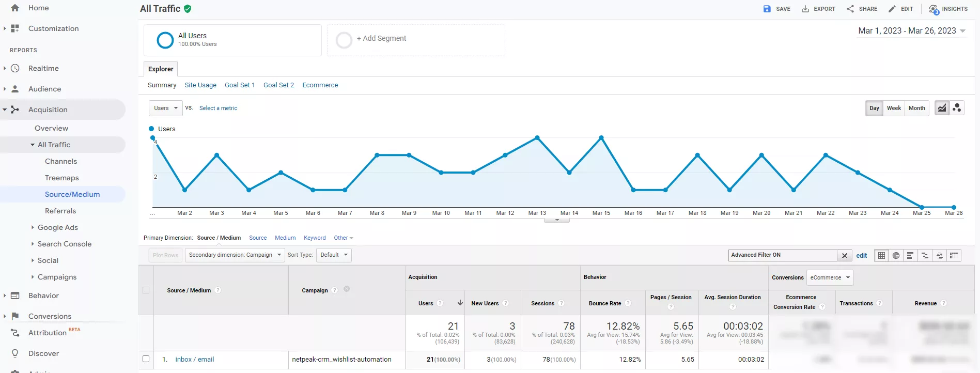Open the Treemaps report
The height and width of the screenshot is (373, 980).
(62, 178)
